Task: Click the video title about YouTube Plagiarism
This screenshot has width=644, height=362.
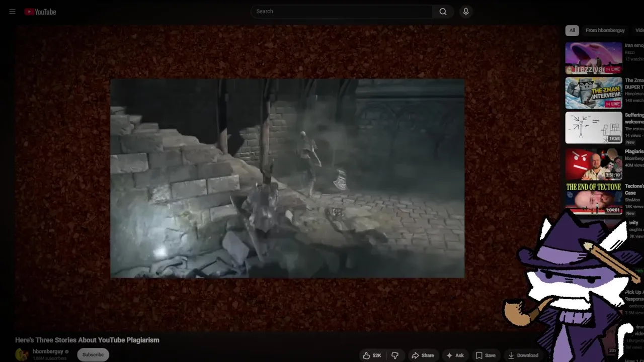Action: pyautogui.click(x=87, y=340)
